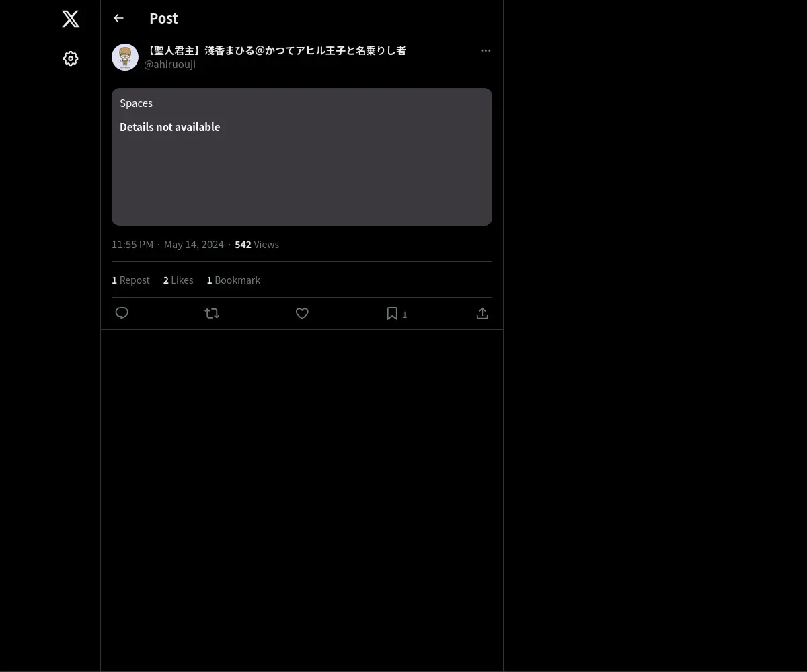The image size is (807, 672).
Task: Open the three-dot more options menu
Action: coord(486,50)
